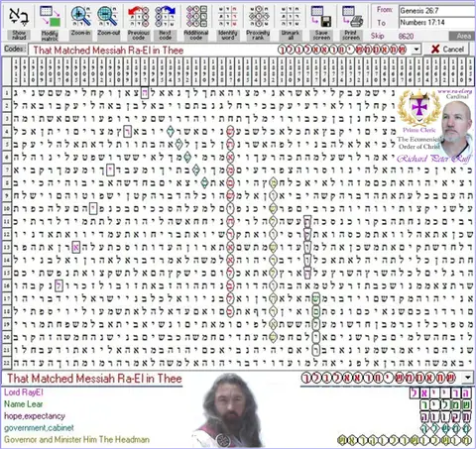The width and height of the screenshot is (476, 449).
Task: Click the From field Genesis 26:7
Action: [436, 11]
